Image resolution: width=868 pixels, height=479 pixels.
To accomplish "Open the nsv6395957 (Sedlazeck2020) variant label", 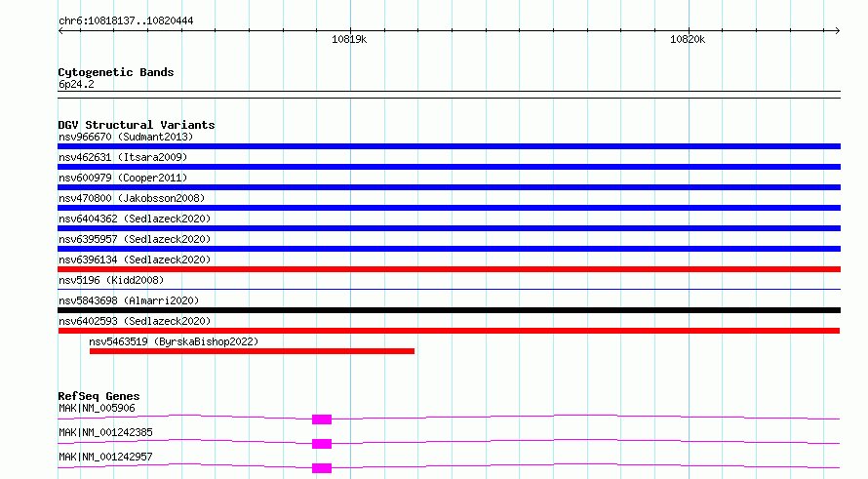I will [135, 239].
